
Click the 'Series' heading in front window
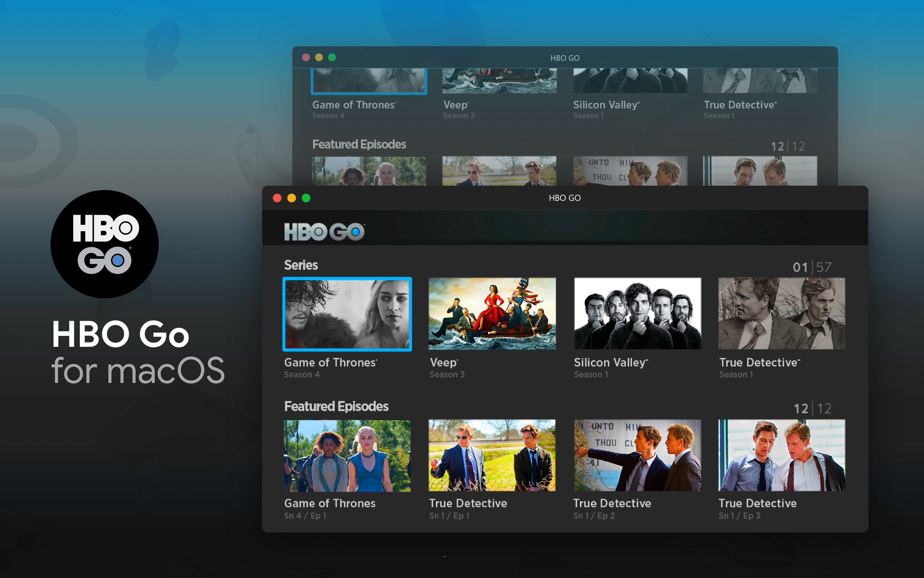(x=301, y=265)
